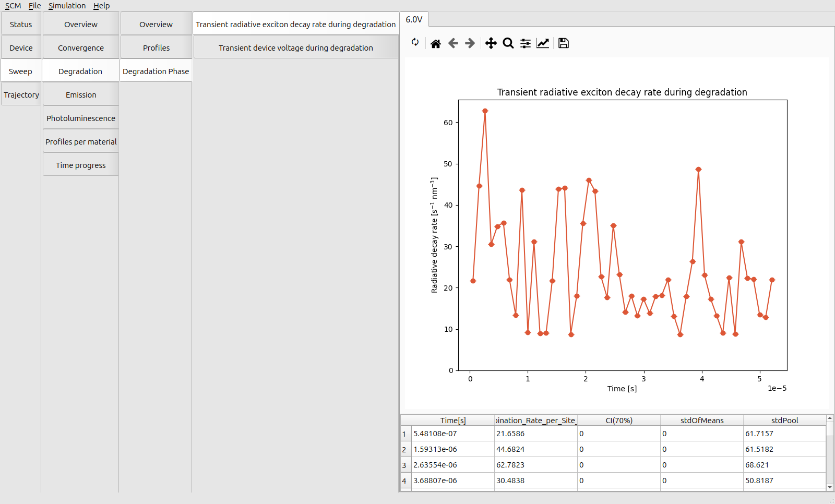Switch to the Photoluminescence tab
835x504 pixels.
click(x=81, y=118)
